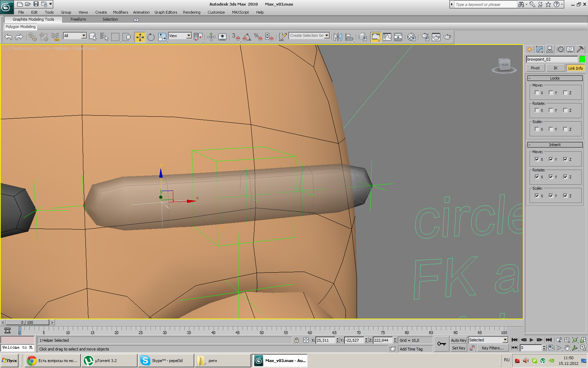Screen dimensions: 588x368
Task: Click the Play Animation button
Action: point(531,340)
